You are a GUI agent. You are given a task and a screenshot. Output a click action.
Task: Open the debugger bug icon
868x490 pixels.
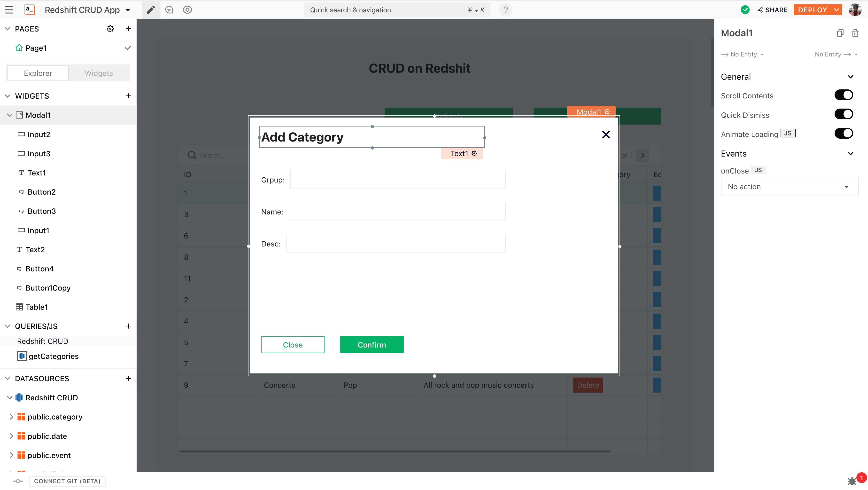point(852,481)
